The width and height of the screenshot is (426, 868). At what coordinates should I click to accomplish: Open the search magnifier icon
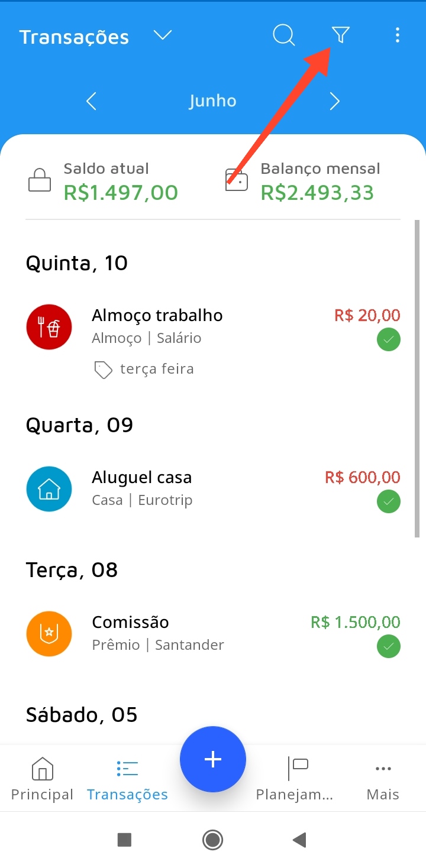coord(283,35)
